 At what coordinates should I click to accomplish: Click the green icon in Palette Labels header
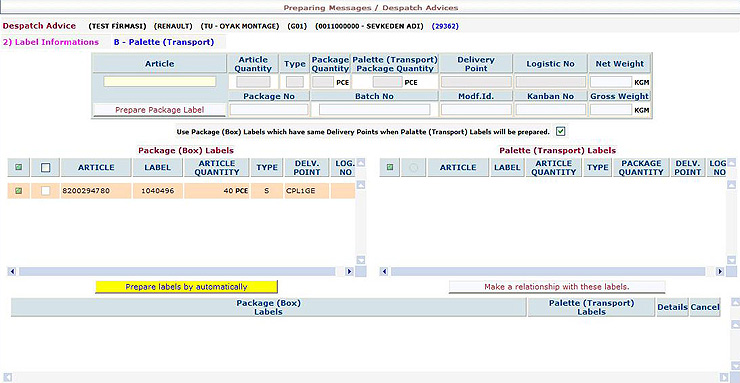(x=390, y=167)
